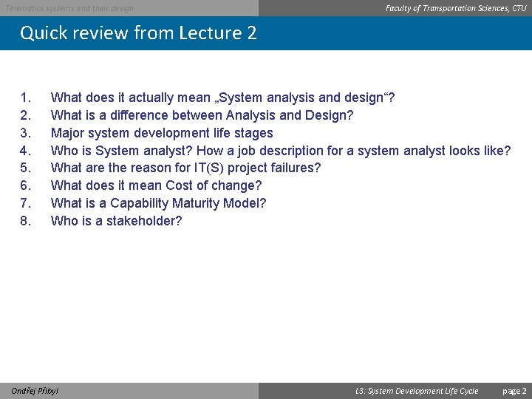Click the 'page 2' footer label
This screenshot has height=399, width=532.
coord(514,391)
